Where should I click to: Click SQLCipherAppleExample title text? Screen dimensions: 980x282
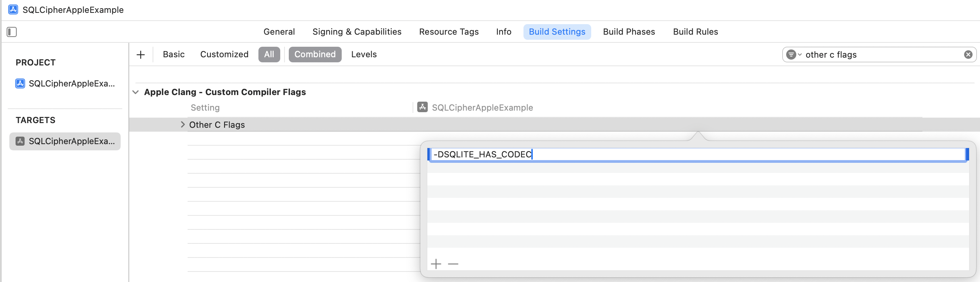pos(73,10)
